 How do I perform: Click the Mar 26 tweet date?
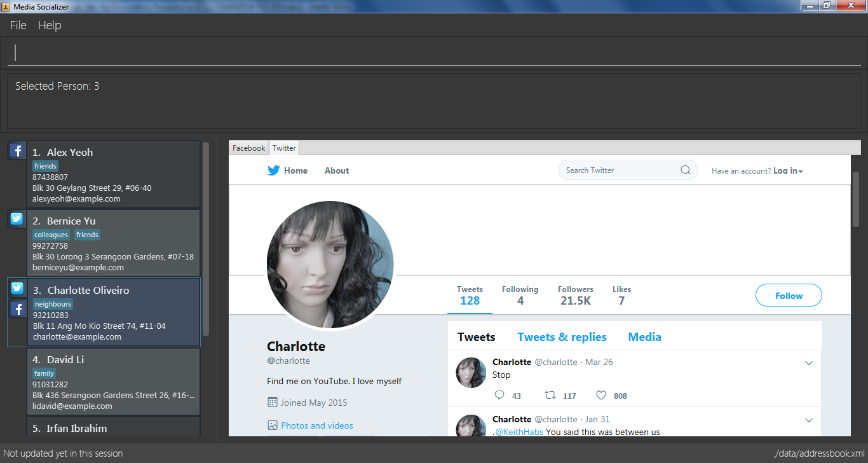[599, 362]
